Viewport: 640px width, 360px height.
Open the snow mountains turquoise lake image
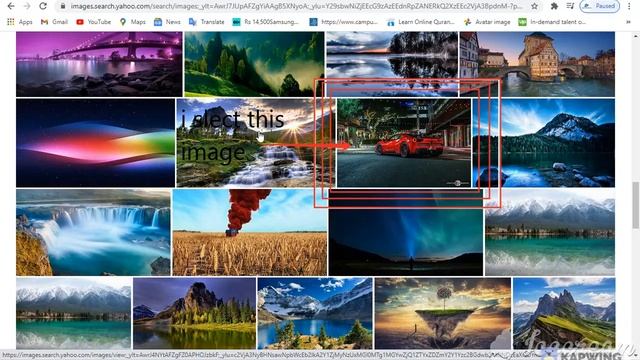pyautogui.click(x=550, y=232)
